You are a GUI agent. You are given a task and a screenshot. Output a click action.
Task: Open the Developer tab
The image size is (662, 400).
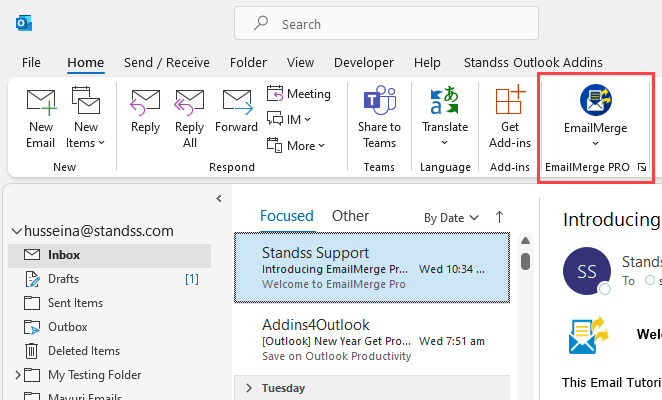[364, 63]
